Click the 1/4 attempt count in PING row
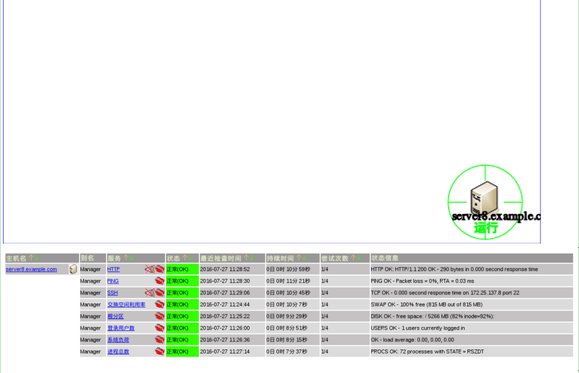Image resolution: width=579 pixels, height=373 pixels. [325, 281]
